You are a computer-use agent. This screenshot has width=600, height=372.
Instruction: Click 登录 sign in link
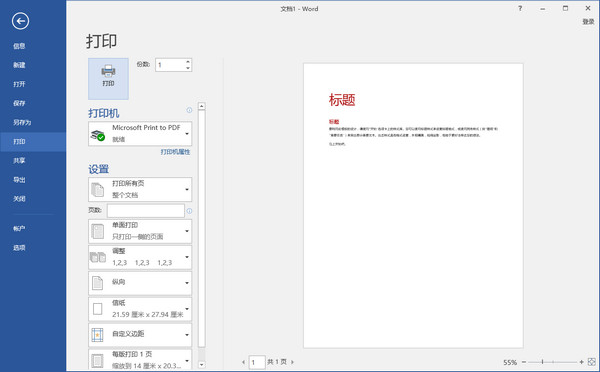pyautogui.click(x=589, y=22)
